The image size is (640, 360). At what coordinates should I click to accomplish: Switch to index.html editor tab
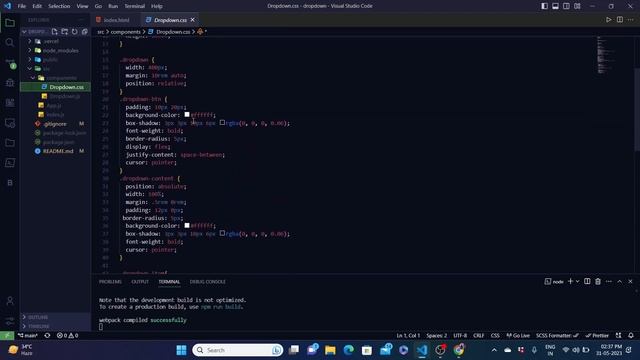(116, 20)
